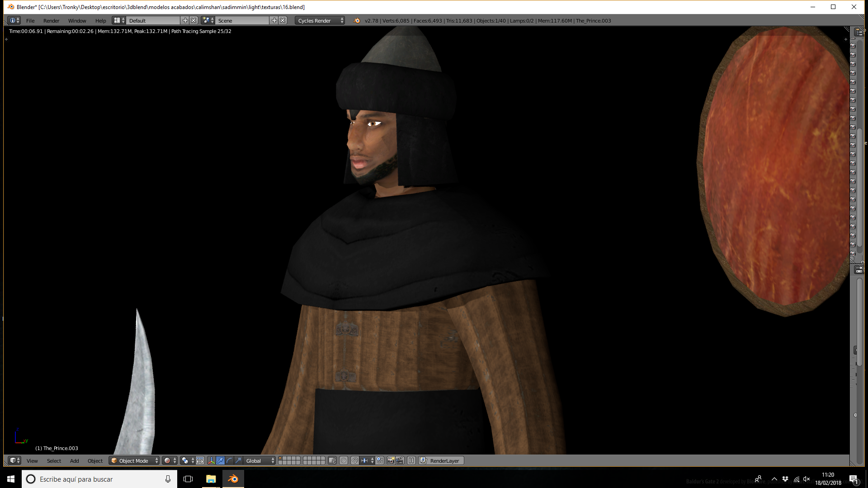Image resolution: width=868 pixels, height=488 pixels.
Task: Open the Object Mode dropdown
Action: tap(135, 460)
